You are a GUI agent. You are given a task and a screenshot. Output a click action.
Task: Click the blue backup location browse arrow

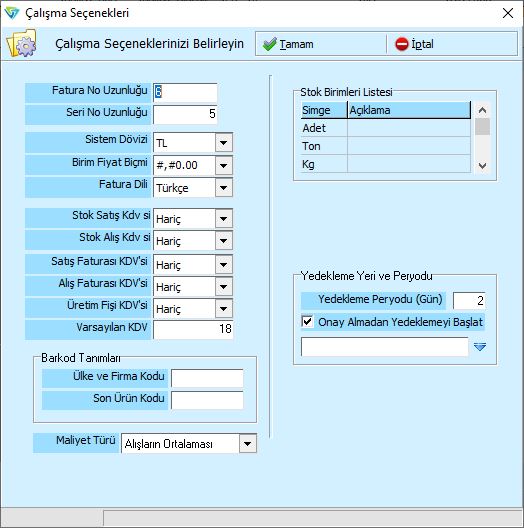click(x=480, y=346)
